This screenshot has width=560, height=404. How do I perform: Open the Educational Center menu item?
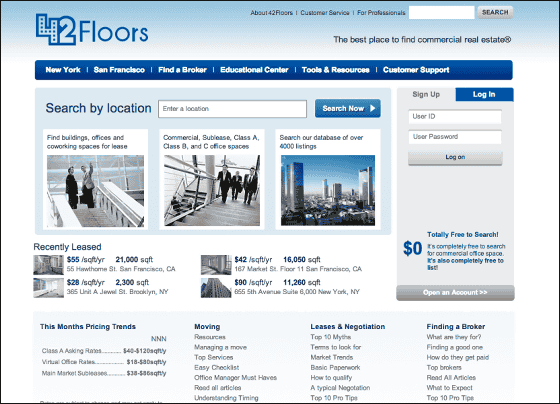pyautogui.click(x=254, y=70)
